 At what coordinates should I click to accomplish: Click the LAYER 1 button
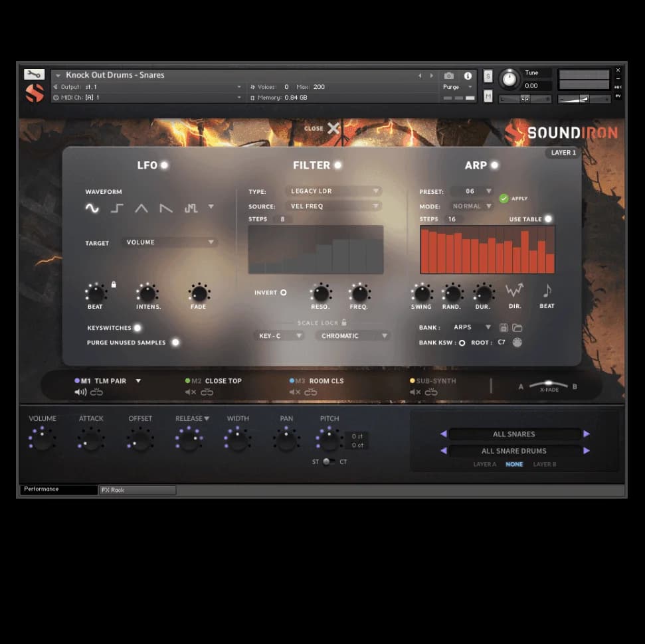click(x=563, y=153)
